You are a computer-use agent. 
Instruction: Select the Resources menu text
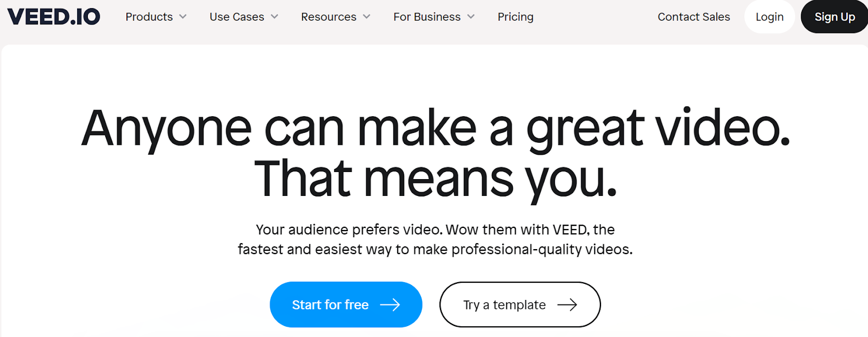coord(328,17)
